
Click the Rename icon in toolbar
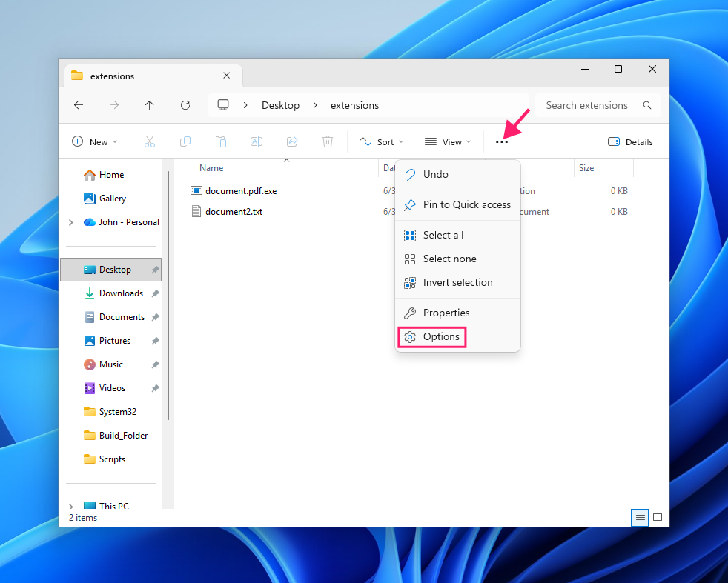click(257, 142)
